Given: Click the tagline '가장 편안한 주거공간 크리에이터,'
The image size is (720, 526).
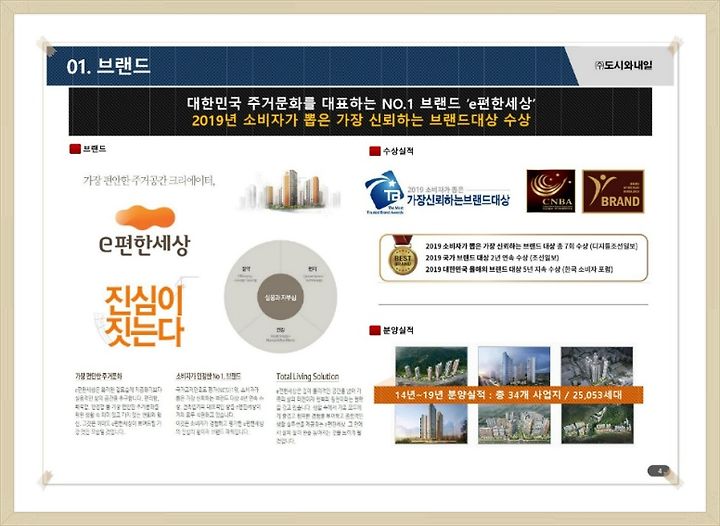Looking at the screenshot, I should coord(149,180).
